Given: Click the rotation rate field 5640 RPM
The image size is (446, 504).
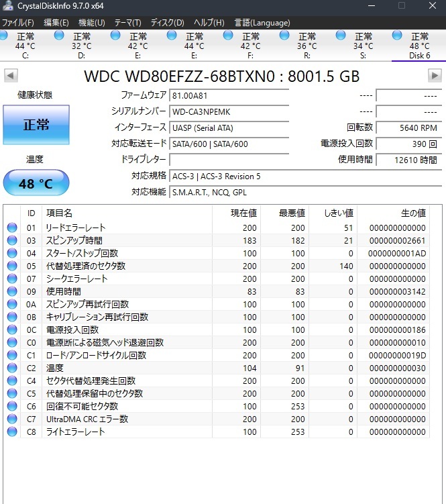Looking at the screenshot, I should pos(408,128).
